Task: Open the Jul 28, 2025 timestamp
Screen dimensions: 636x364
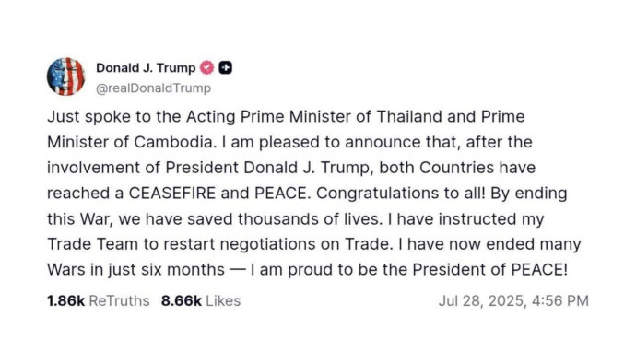Action: point(513,300)
